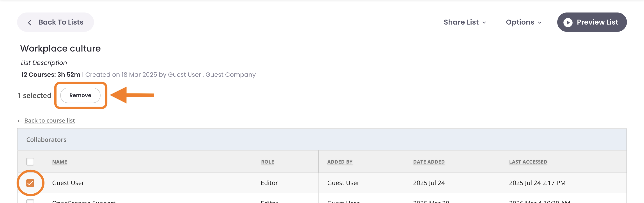Screen dimensions: 644x203
Task: Click the 12 Courses: 3h 52m summary
Action: [x=51, y=75]
